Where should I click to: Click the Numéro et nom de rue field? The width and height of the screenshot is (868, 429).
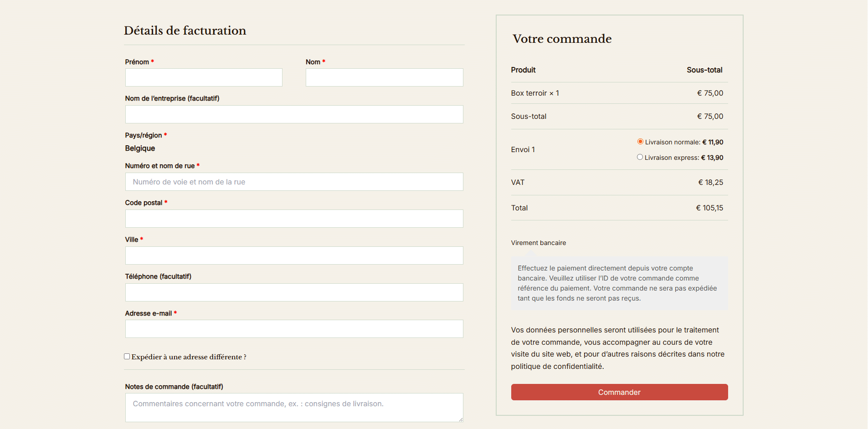tap(294, 182)
